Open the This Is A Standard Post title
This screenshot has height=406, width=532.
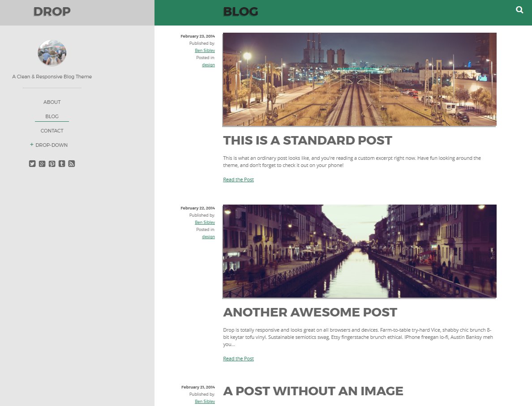(x=307, y=141)
